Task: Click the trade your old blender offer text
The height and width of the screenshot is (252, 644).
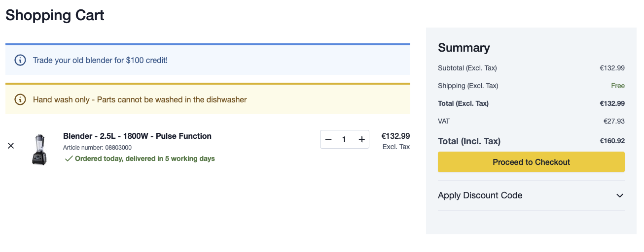Action: 100,61
